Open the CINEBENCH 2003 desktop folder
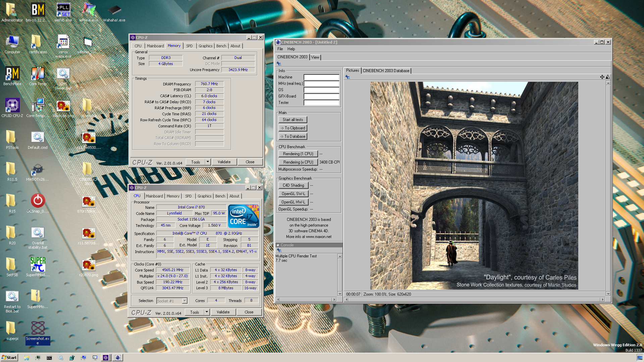Image resolution: width=644 pixels, height=362 pixels. point(89,174)
